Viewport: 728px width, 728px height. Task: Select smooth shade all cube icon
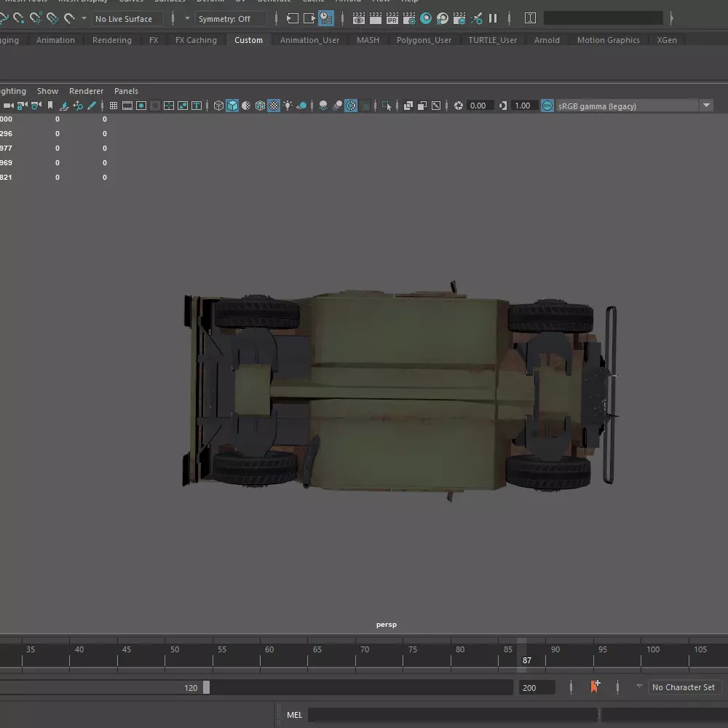click(x=233, y=106)
